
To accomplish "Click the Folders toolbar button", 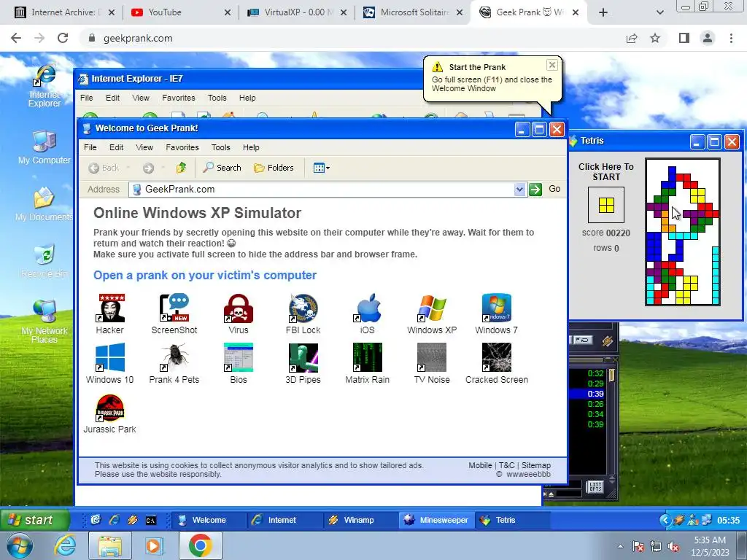I will 274,168.
